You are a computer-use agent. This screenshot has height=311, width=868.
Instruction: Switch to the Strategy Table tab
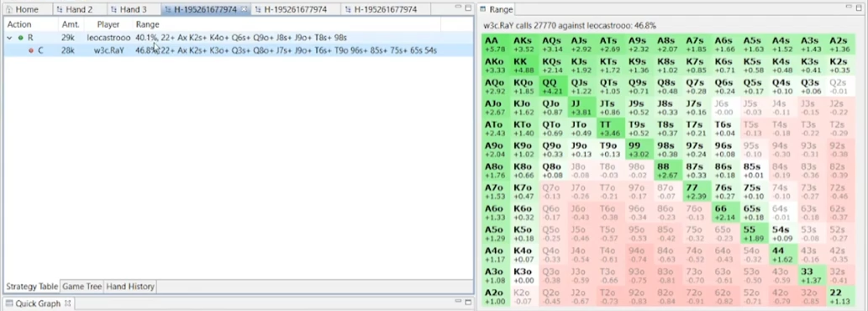(x=32, y=286)
